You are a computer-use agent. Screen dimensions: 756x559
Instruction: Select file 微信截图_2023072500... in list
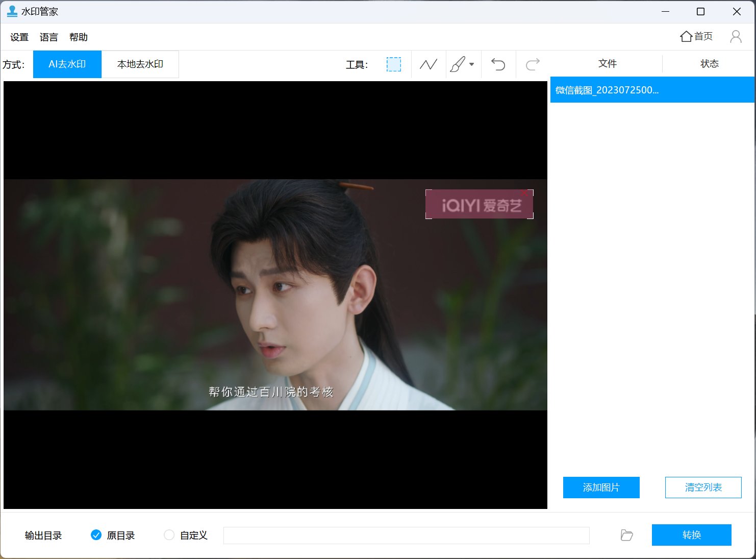pyautogui.click(x=652, y=90)
